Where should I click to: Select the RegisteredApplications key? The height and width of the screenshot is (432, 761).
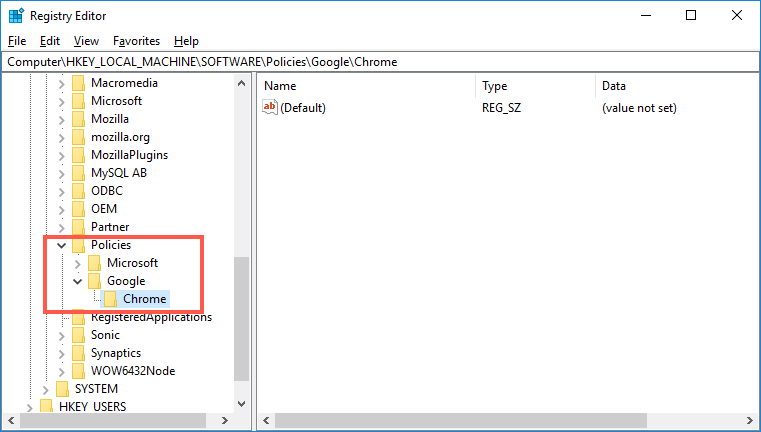[x=151, y=317]
